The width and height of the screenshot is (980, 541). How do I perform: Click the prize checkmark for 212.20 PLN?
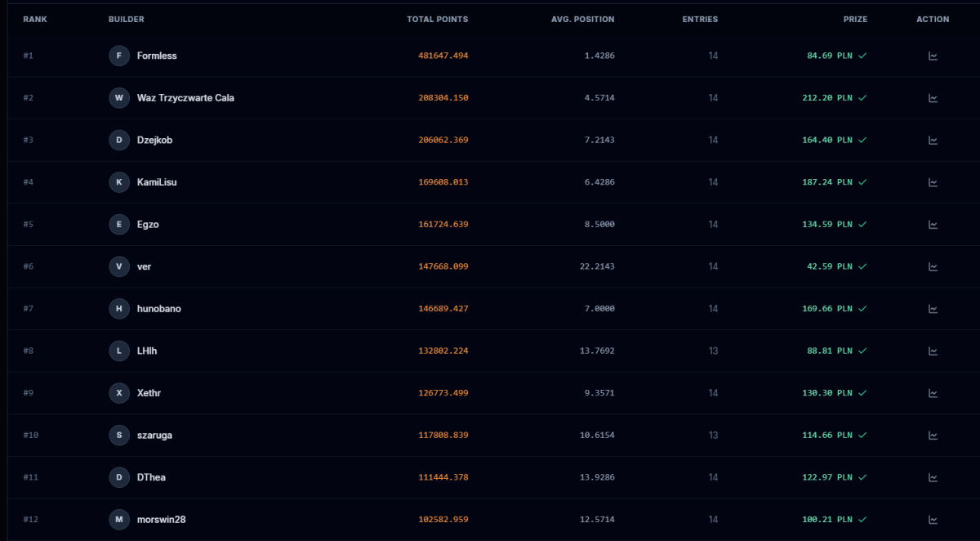pyautogui.click(x=862, y=98)
